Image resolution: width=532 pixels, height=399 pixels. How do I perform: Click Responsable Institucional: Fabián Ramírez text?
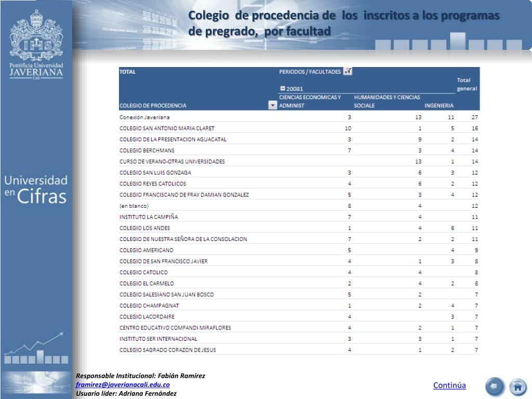[x=140, y=376]
